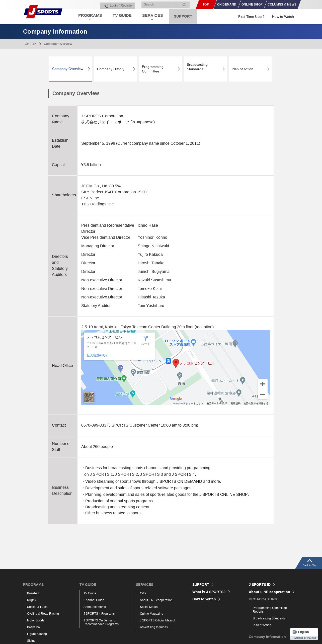Open footer Online Magazine link
This screenshot has height=644, width=322.
tap(151, 614)
